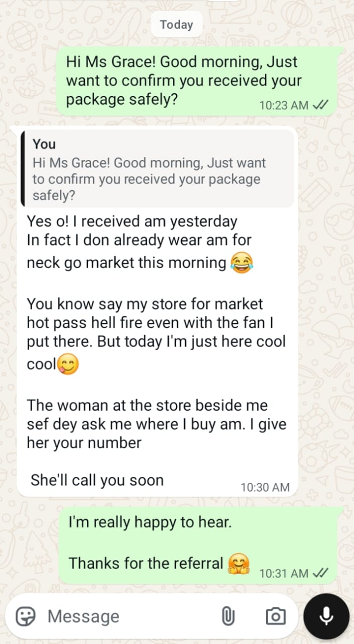Viewport: 354px width, 644px height.
Task: Tap the 'She'll call you soon' line
Action: [97, 480]
